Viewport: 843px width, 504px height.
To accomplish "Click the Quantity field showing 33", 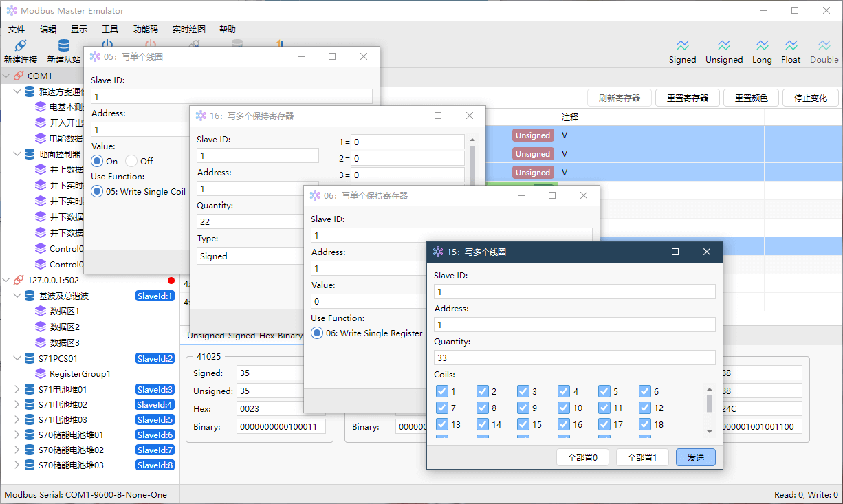I will (574, 358).
